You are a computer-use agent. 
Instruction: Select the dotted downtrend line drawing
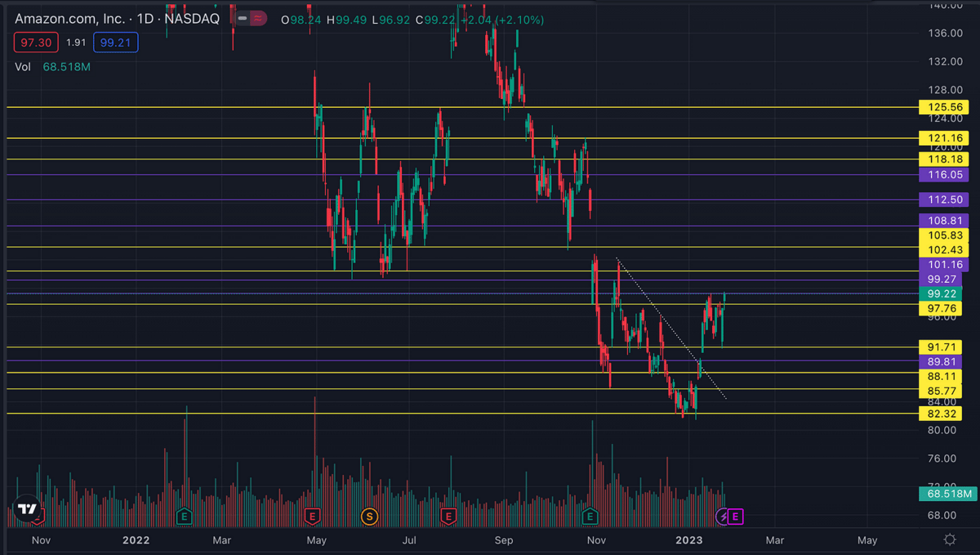click(671, 329)
